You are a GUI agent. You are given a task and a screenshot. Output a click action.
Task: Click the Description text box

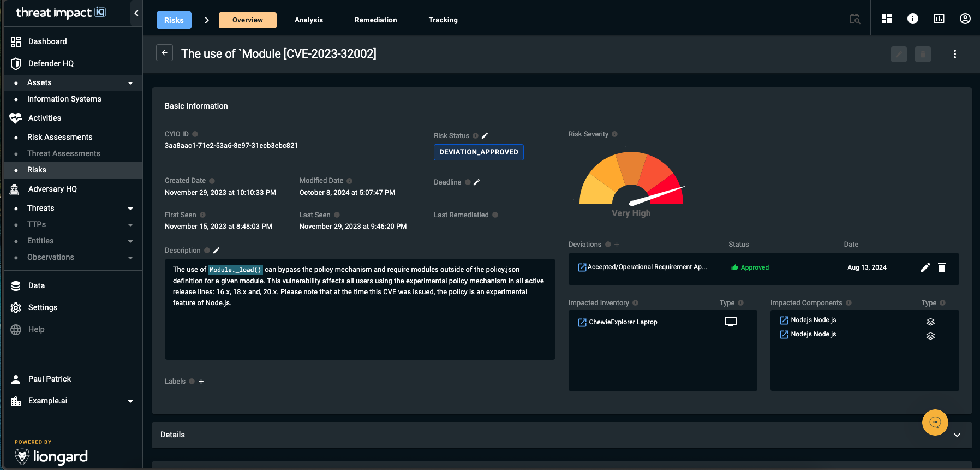pos(360,309)
